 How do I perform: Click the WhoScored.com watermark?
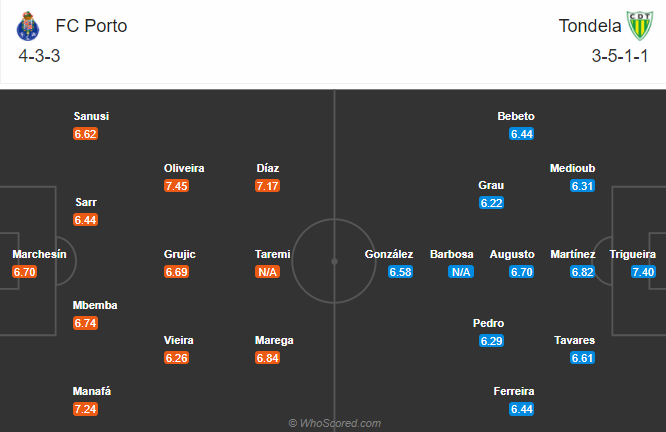[335, 423]
